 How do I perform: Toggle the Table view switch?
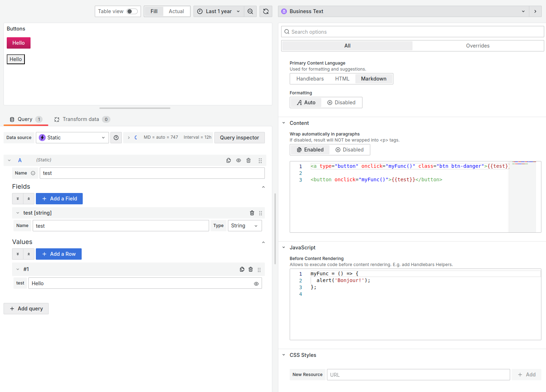131,11
